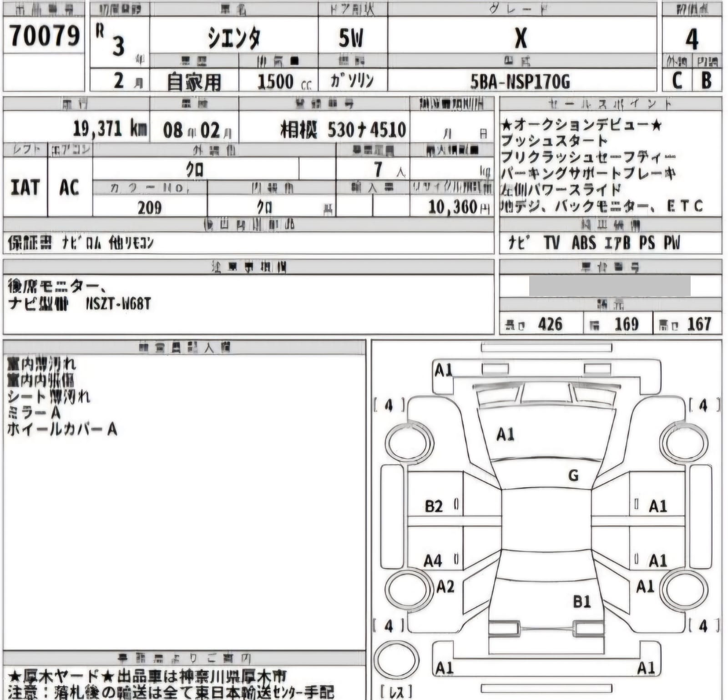Select the A4 mark on the door
The height and width of the screenshot is (700, 728).
(433, 560)
